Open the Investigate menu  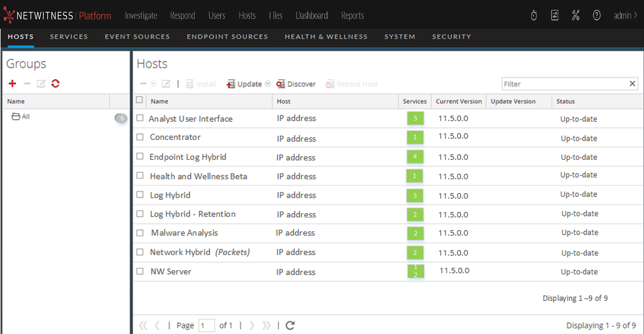click(x=141, y=15)
